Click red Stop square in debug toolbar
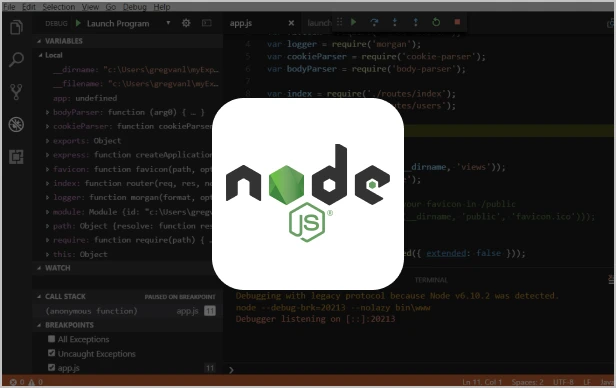This screenshot has height=388, width=616. point(457,22)
